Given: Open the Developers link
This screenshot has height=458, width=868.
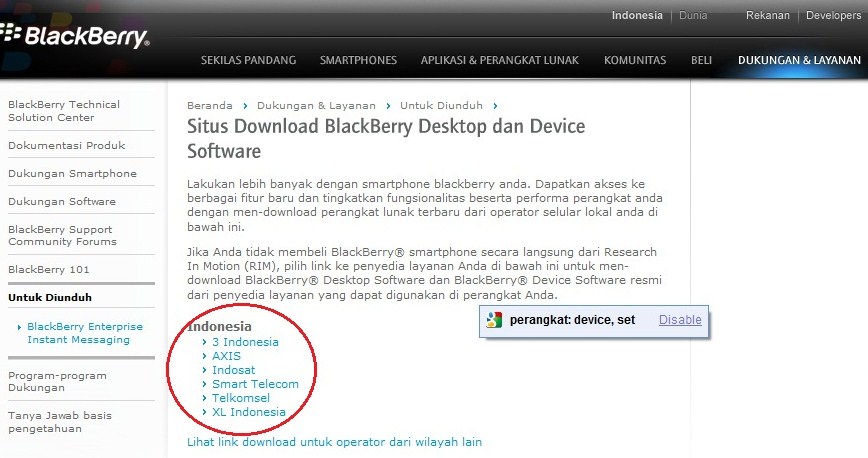Looking at the screenshot, I should pos(833,16).
